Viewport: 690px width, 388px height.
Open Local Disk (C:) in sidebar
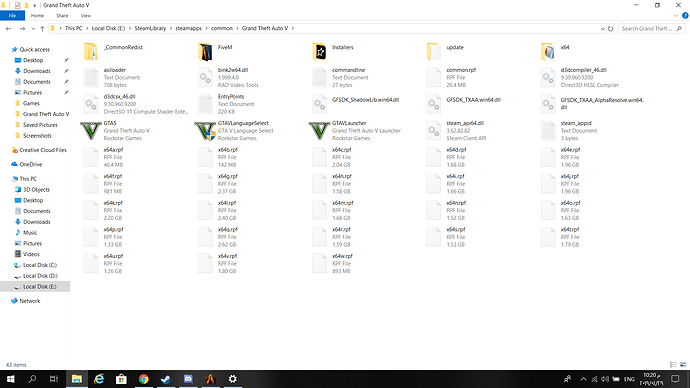coord(40,265)
